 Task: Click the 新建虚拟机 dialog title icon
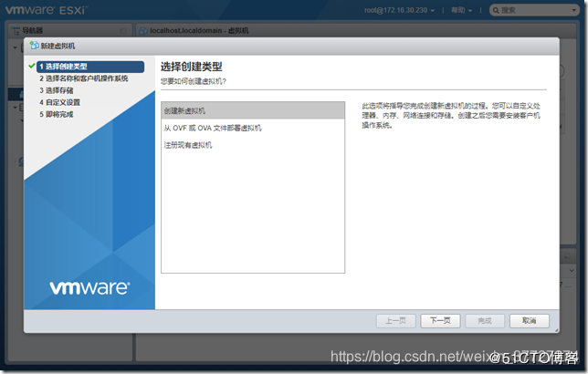tap(35, 46)
